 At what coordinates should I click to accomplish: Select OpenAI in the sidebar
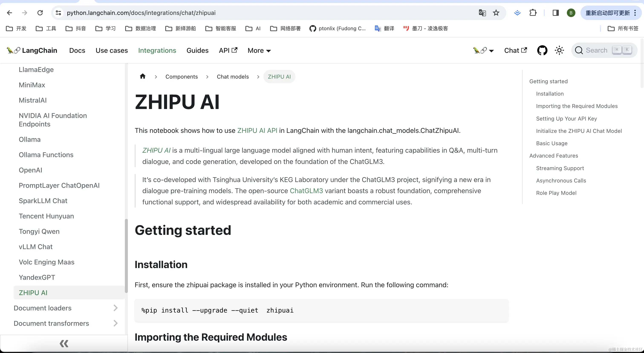click(30, 170)
